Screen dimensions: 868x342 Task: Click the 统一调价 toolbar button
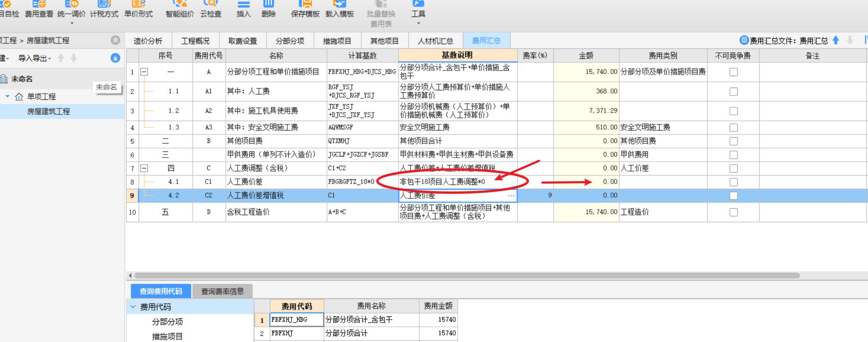click(71, 9)
